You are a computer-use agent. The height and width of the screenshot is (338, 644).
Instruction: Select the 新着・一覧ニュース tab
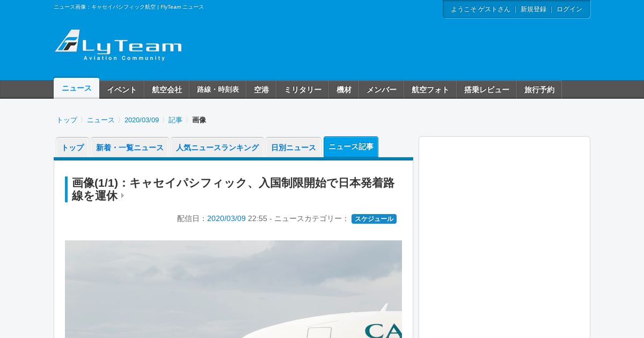coord(130,148)
